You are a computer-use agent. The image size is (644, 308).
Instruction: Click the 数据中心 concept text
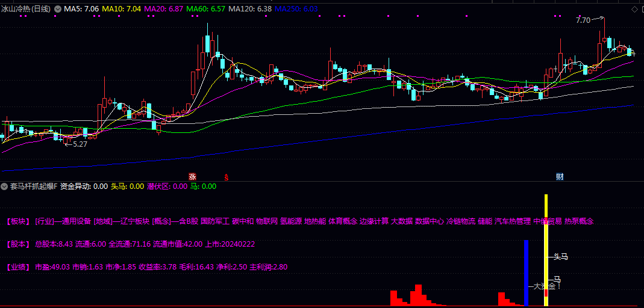tap(430, 221)
